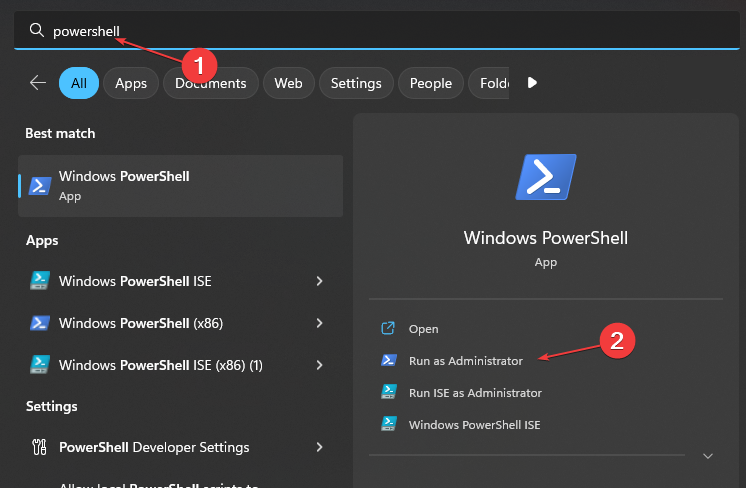Click the Windows PowerShell ISE result icon

click(x=39, y=281)
